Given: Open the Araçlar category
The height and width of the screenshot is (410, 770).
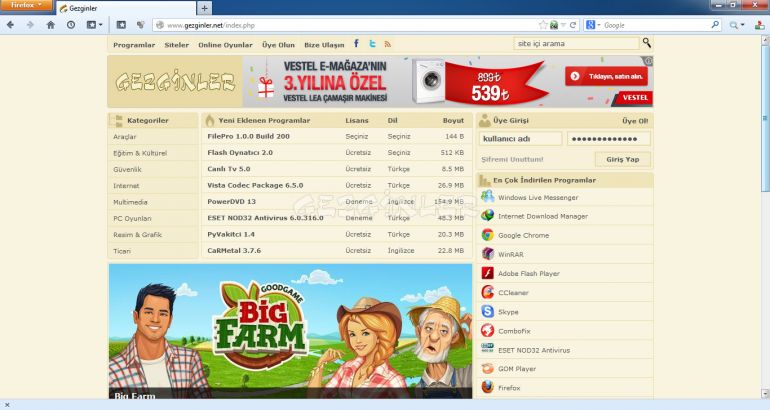Looking at the screenshot, I should (125, 137).
